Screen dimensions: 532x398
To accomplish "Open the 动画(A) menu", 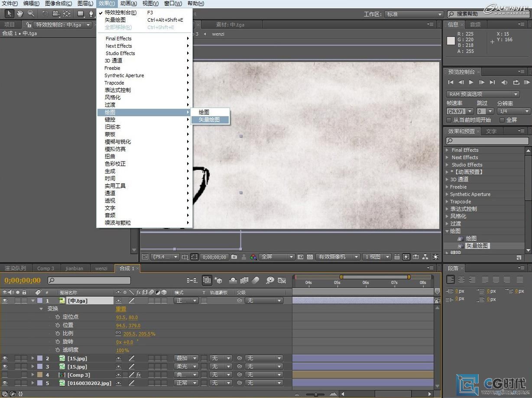I will click(129, 3).
